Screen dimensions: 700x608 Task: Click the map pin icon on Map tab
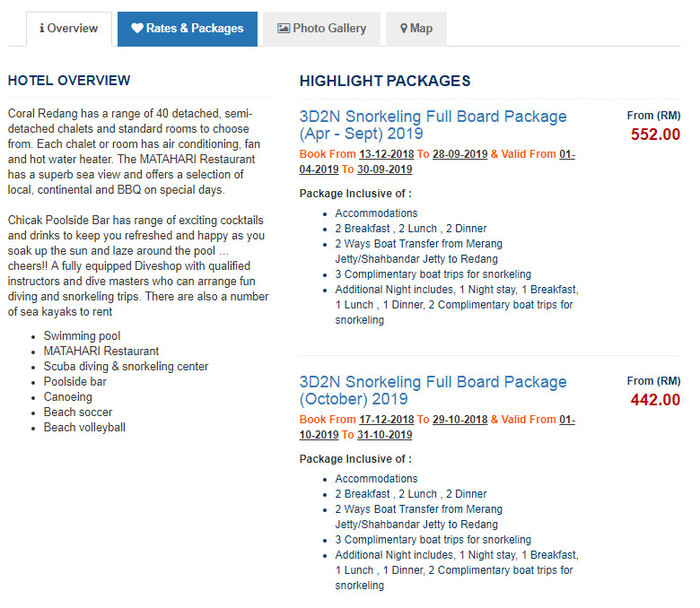[404, 29]
